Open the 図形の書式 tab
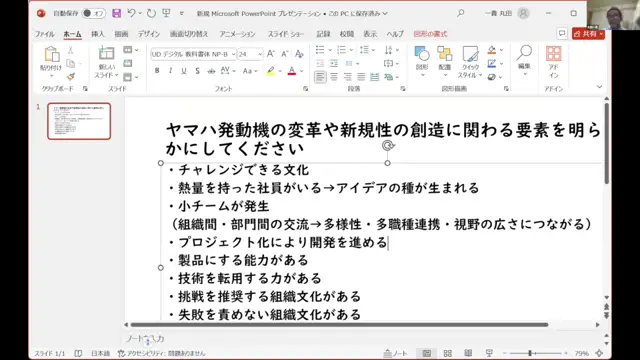Viewport: 640px width, 360px height. pyautogui.click(x=431, y=34)
